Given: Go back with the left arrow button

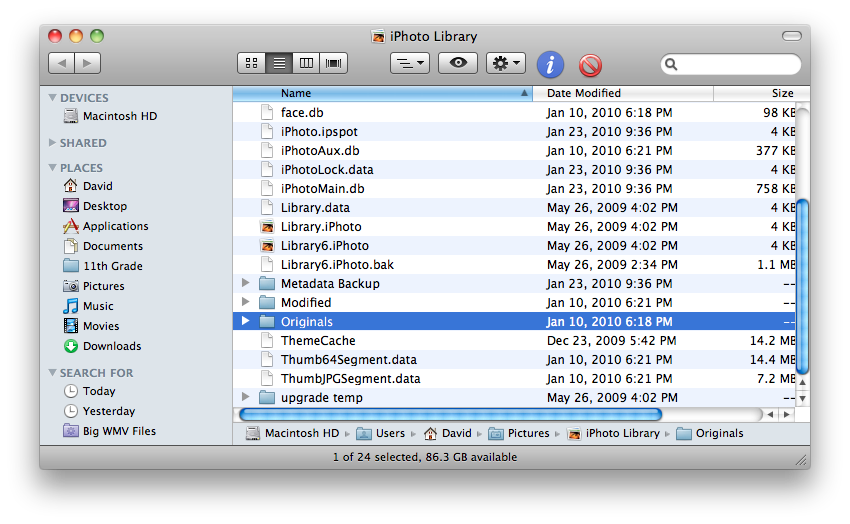Looking at the screenshot, I should (x=61, y=63).
